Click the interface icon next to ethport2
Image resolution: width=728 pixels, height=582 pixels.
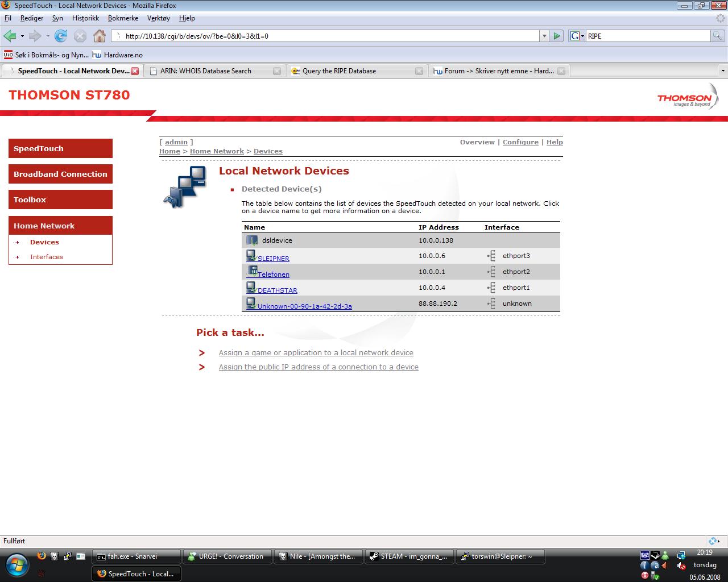point(492,272)
